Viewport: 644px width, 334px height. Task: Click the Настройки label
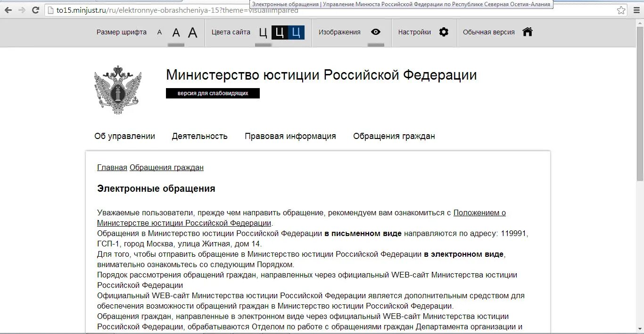click(414, 32)
